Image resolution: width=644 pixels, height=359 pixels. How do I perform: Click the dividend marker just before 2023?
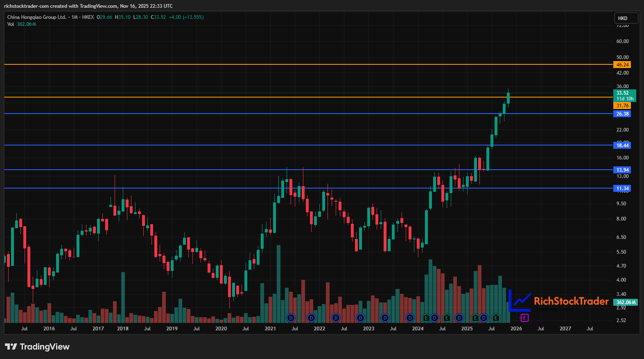point(361,318)
